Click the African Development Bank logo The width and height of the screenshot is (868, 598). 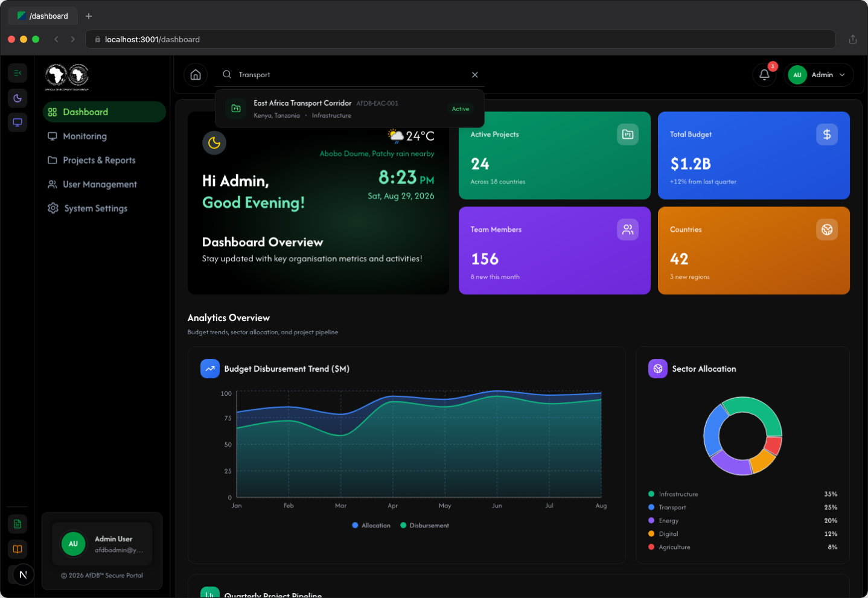(67, 77)
